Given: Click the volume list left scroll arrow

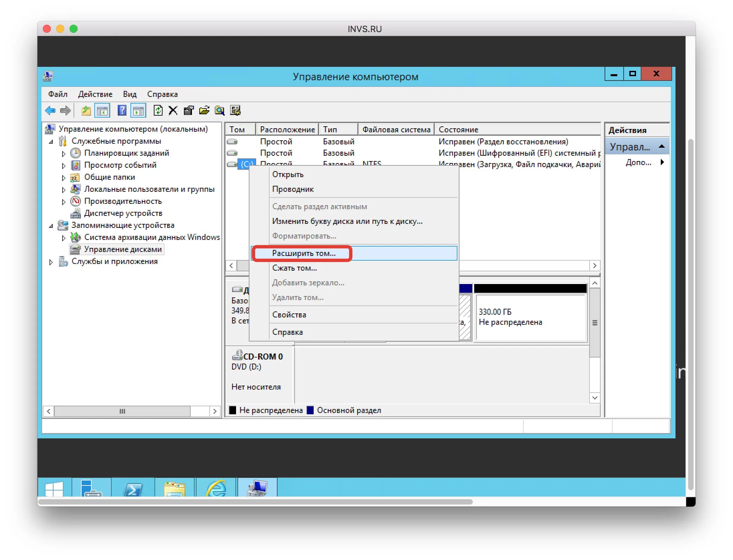Looking at the screenshot, I should [x=231, y=266].
